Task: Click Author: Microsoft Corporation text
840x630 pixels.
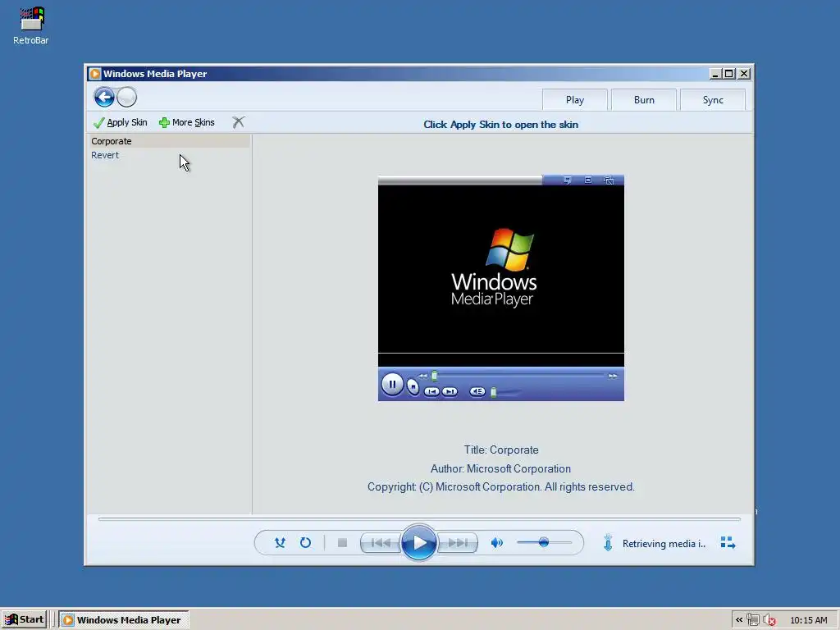Action: pyautogui.click(x=500, y=468)
